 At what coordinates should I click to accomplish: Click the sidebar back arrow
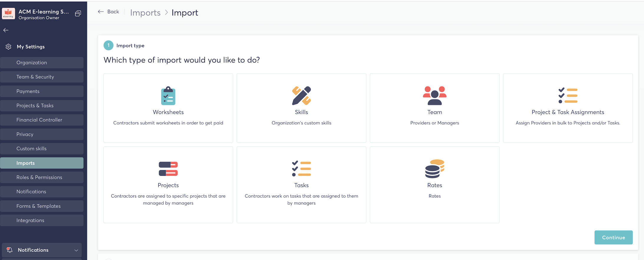point(6,30)
